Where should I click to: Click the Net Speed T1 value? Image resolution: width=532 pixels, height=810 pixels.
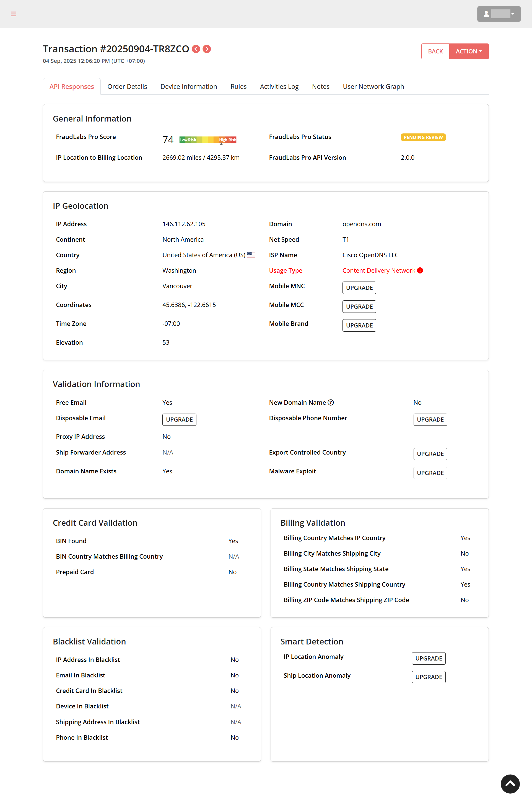coord(346,240)
